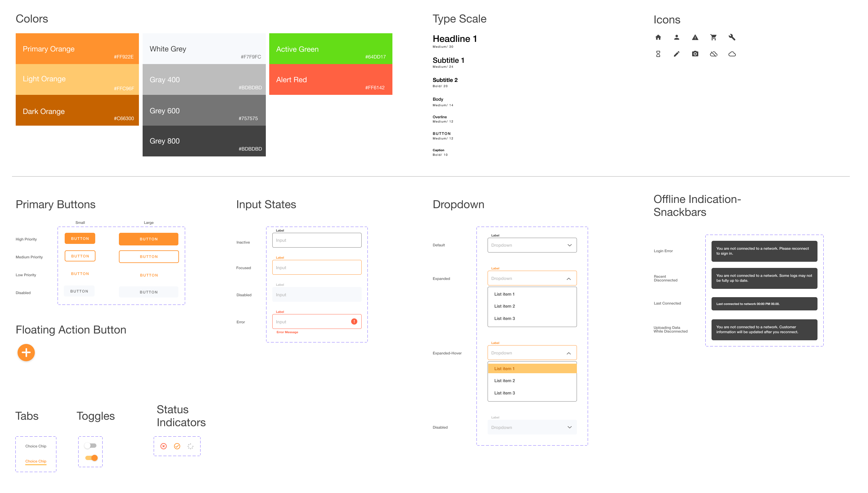Screen dimensions: 868x493
Task: Click the focused orange input field
Action: tap(316, 268)
